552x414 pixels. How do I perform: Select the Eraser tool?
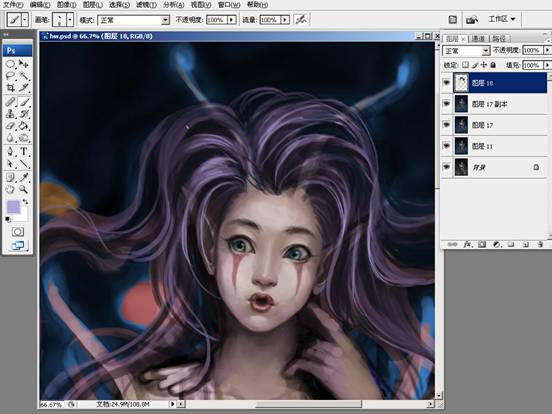click(10, 126)
